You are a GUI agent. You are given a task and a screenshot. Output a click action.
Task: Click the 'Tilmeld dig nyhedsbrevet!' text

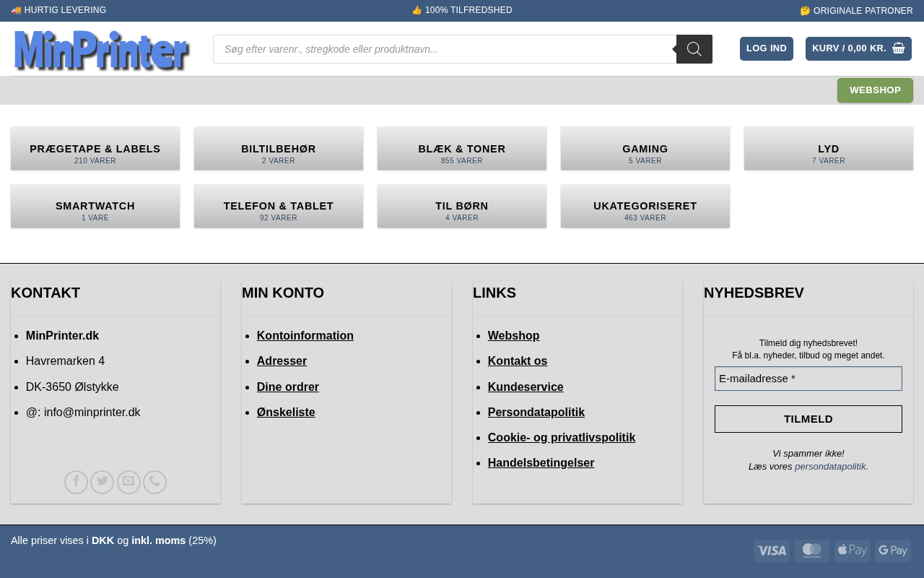pos(808,343)
